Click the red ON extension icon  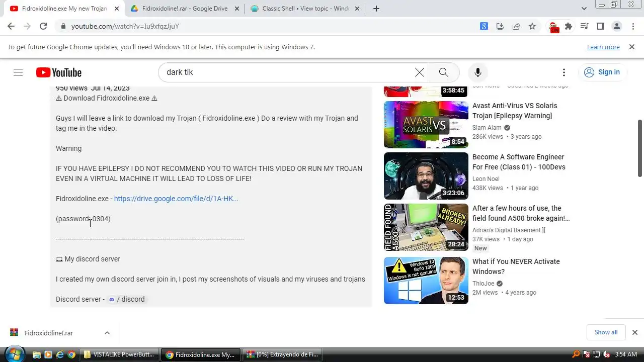(x=553, y=27)
